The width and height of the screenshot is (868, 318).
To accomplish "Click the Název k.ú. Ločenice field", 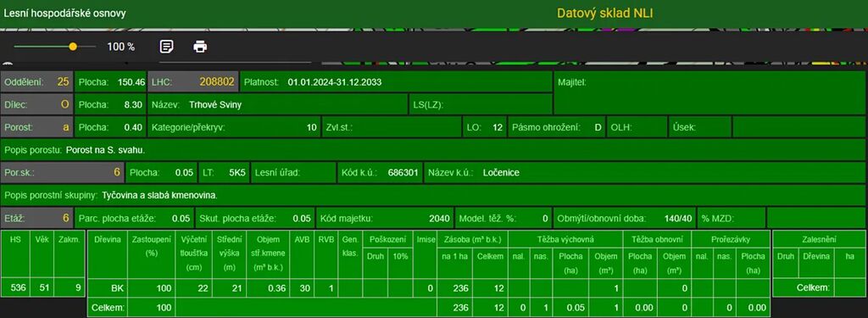I will coord(645,172).
